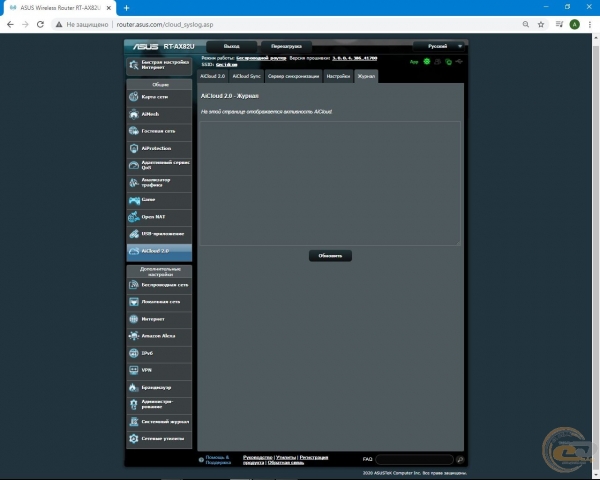Click the help question-mark icon in footer
The image size is (600, 480).
(x=201, y=460)
